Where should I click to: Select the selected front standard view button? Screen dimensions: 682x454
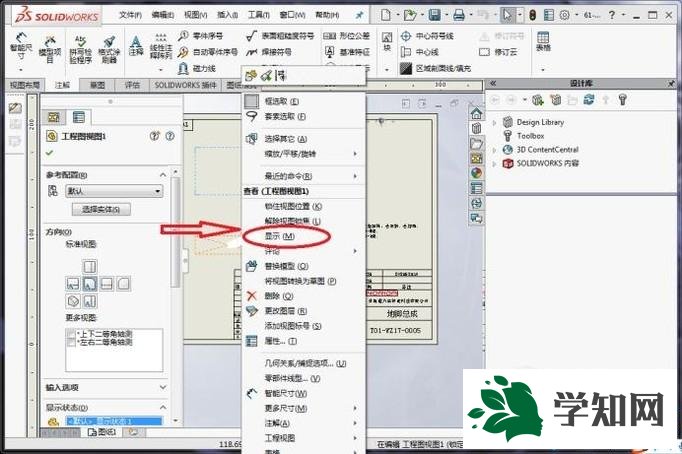click(x=90, y=284)
